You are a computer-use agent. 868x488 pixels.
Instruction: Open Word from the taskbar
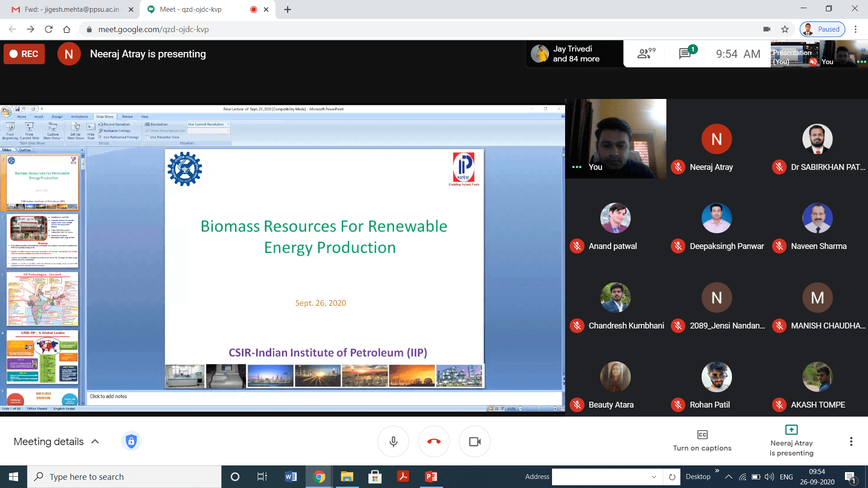click(x=291, y=477)
